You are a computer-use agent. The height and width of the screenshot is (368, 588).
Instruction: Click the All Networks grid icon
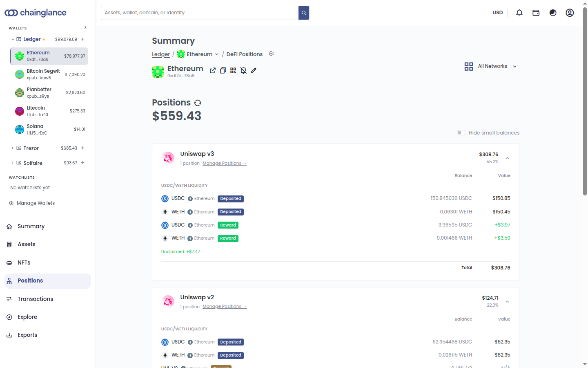469,66
